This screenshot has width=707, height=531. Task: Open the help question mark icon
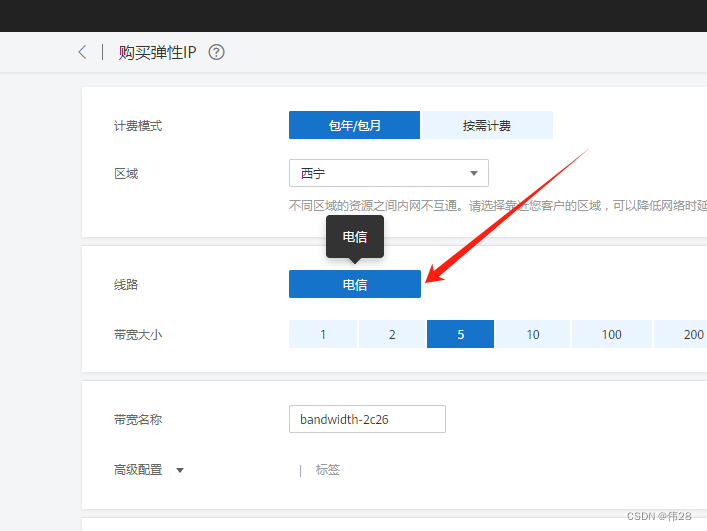pos(216,52)
